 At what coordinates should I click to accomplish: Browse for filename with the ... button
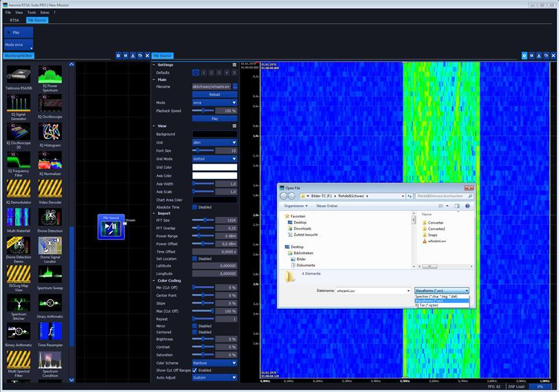(235, 87)
